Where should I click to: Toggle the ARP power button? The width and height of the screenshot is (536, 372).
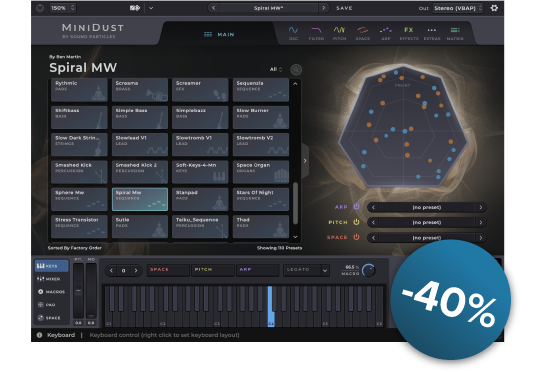coord(357,207)
